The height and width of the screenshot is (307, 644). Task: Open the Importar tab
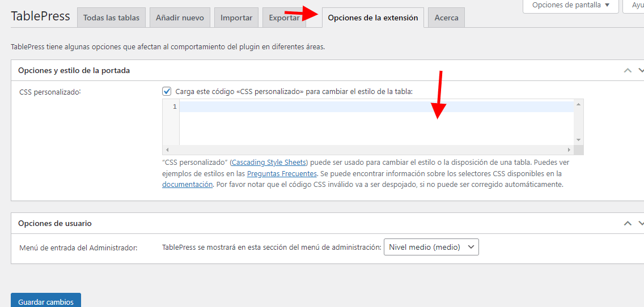coord(236,18)
